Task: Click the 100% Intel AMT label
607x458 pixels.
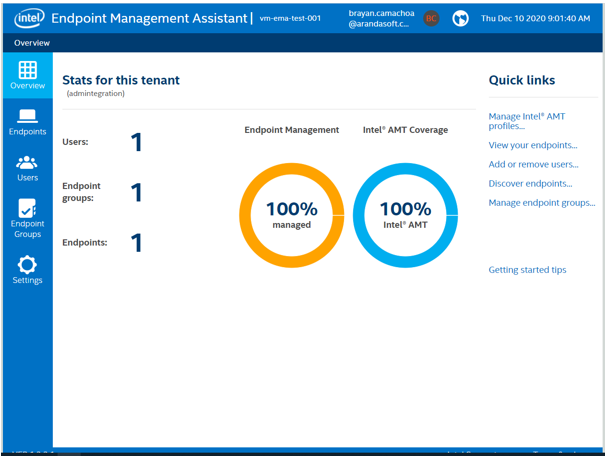Action: pos(405,215)
